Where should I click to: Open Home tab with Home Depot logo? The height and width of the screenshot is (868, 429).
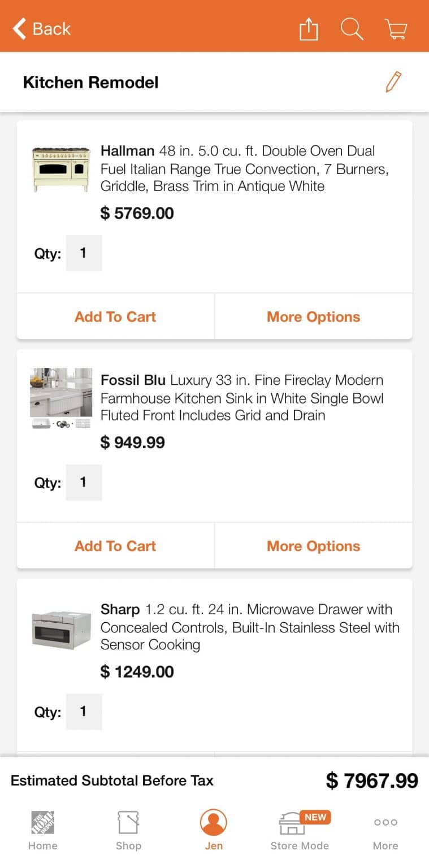[x=43, y=830]
